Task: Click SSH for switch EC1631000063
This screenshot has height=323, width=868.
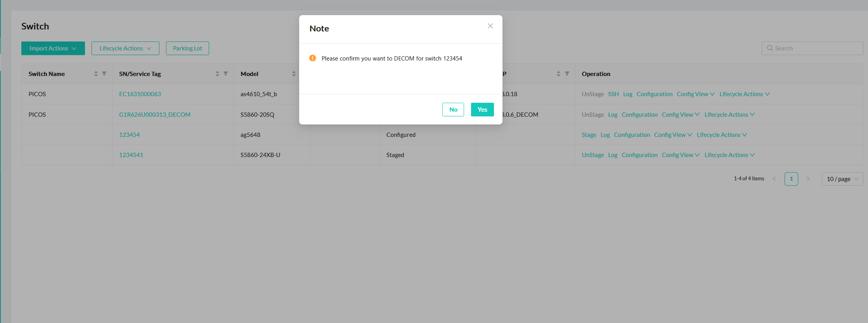Action: (613, 94)
